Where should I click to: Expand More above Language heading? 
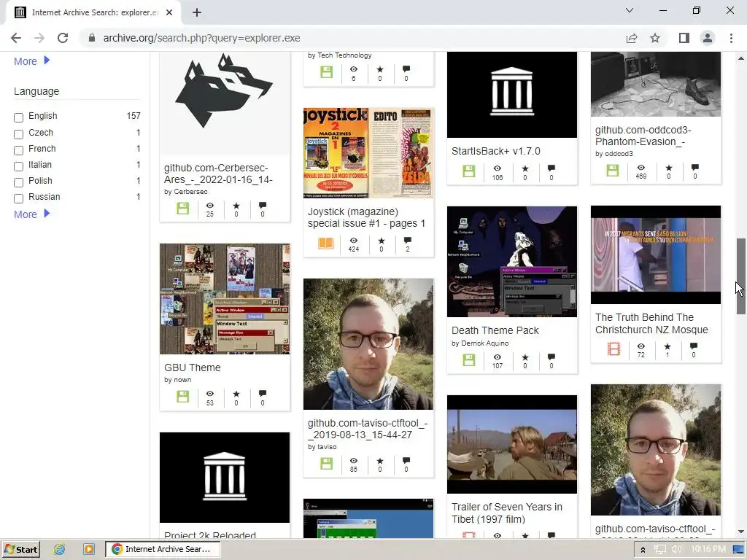tap(31, 61)
